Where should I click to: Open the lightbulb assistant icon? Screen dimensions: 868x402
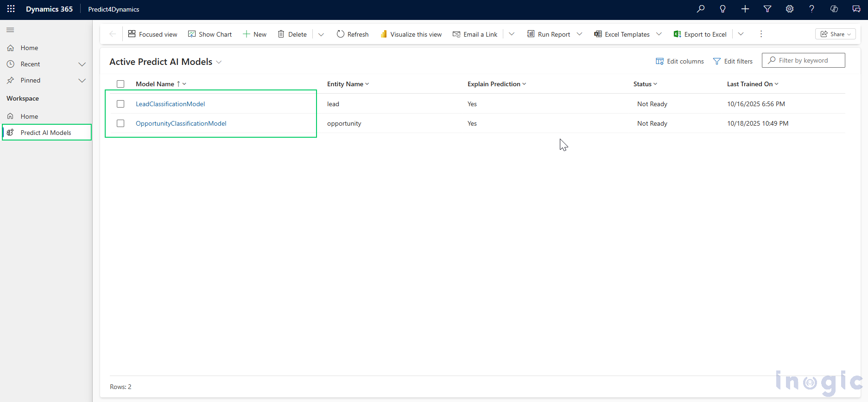click(722, 9)
